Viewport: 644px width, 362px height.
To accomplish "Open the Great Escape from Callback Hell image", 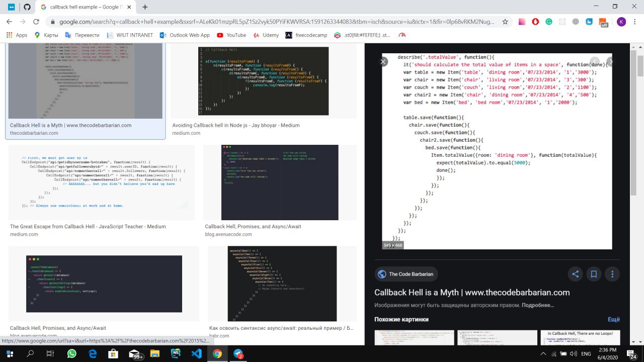I will [102, 182].
